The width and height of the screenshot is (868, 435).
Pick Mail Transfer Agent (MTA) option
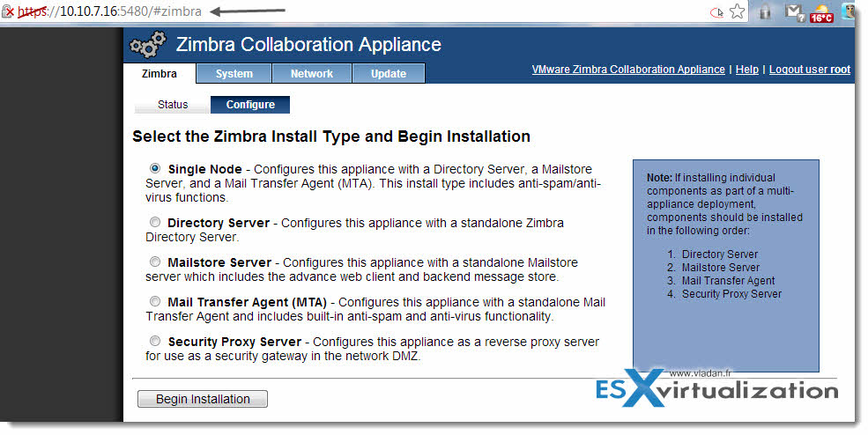click(155, 301)
